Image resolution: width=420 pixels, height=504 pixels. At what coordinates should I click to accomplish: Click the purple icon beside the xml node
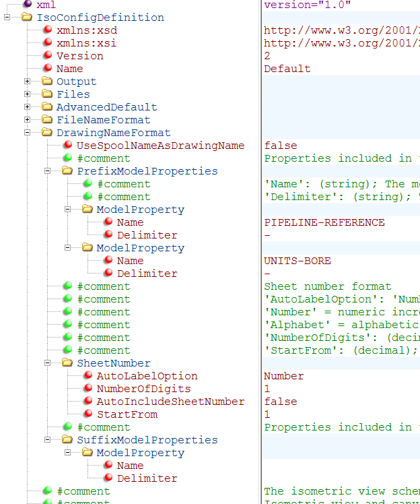[27, 5]
